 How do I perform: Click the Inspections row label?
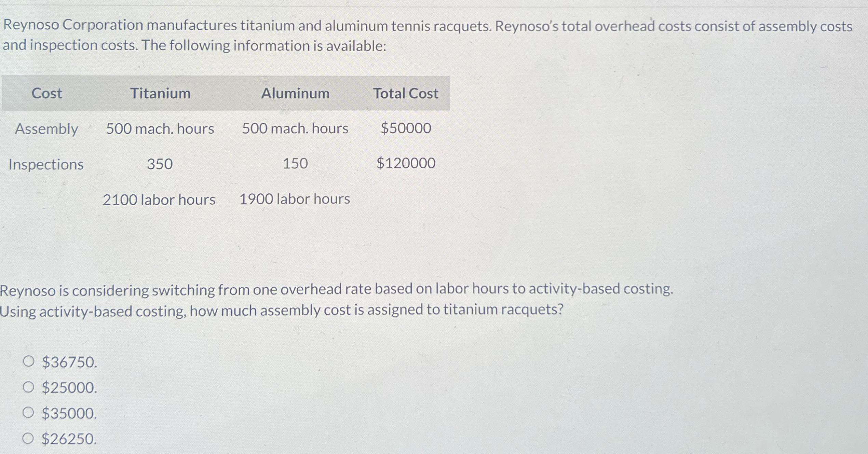46,165
